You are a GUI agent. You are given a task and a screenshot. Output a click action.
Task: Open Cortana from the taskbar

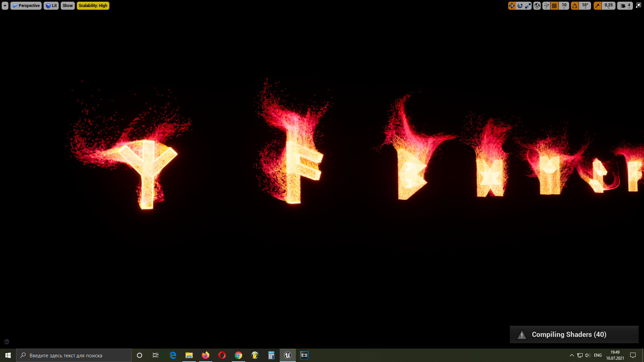140,355
